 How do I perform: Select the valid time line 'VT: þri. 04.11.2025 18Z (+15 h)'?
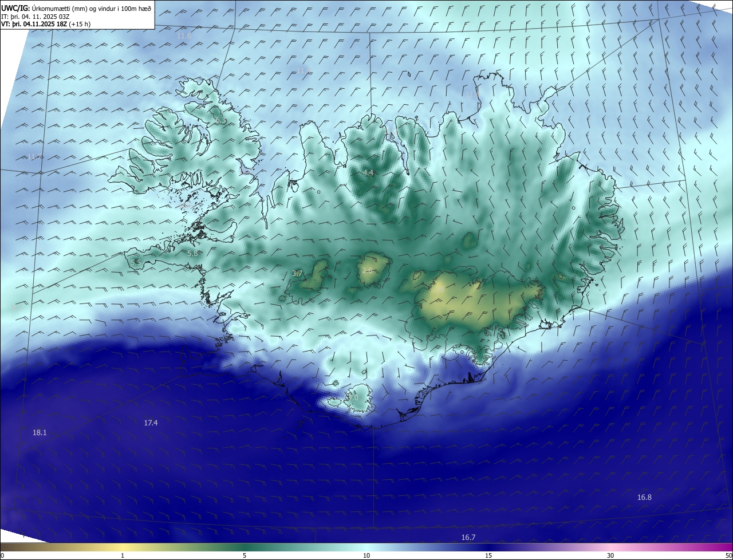coord(46,24)
